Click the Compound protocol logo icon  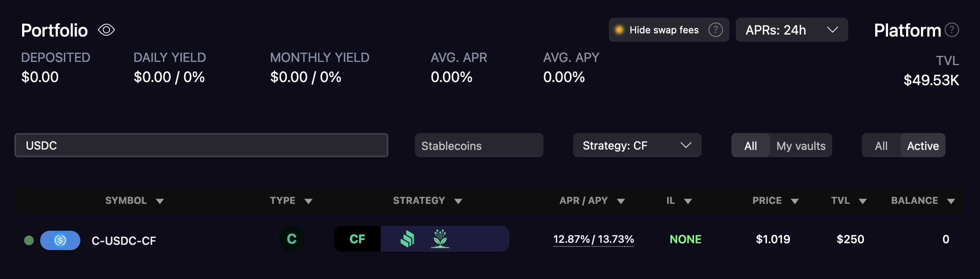[x=407, y=239]
